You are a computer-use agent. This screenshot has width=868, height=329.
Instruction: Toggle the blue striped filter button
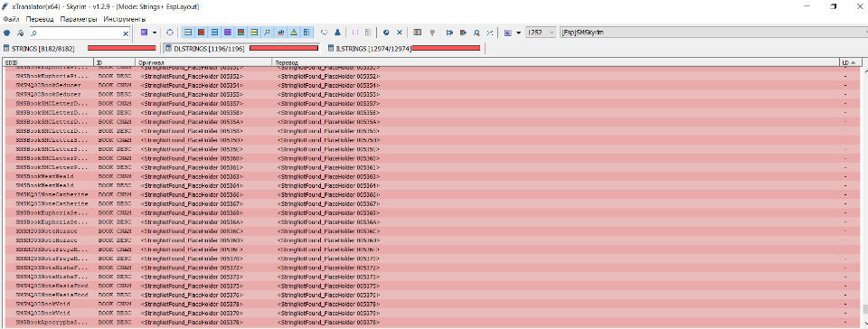click(214, 33)
